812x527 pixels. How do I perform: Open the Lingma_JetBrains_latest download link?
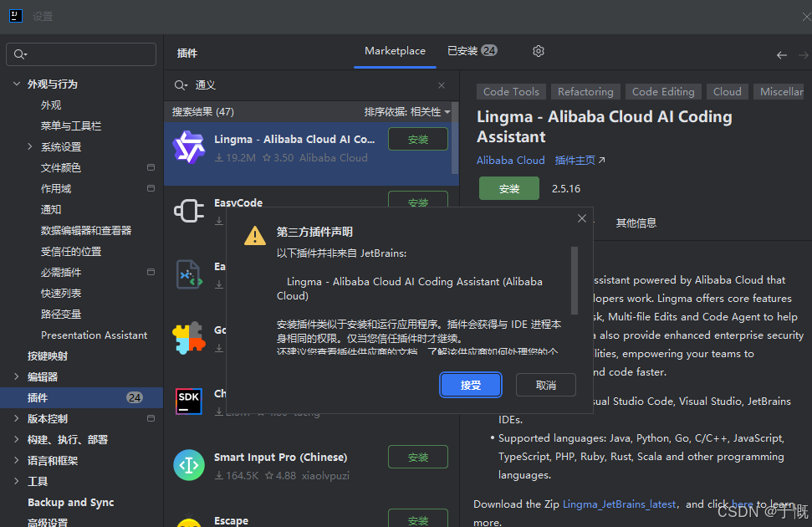click(x=619, y=504)
